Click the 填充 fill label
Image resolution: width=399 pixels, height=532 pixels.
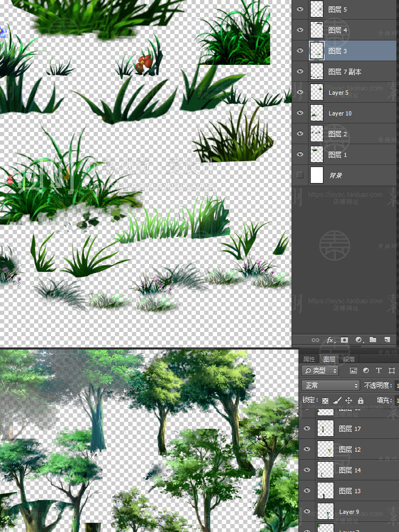click(384, 401)
